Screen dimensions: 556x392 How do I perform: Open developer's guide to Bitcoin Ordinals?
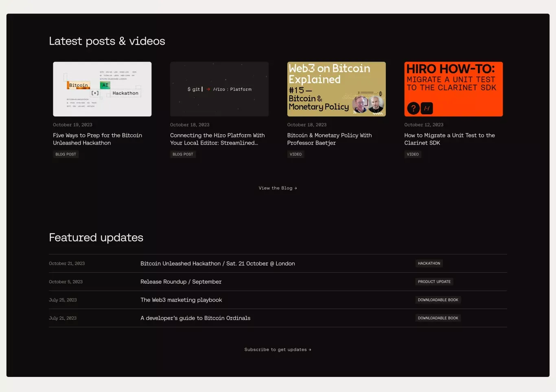pos(195,318)
